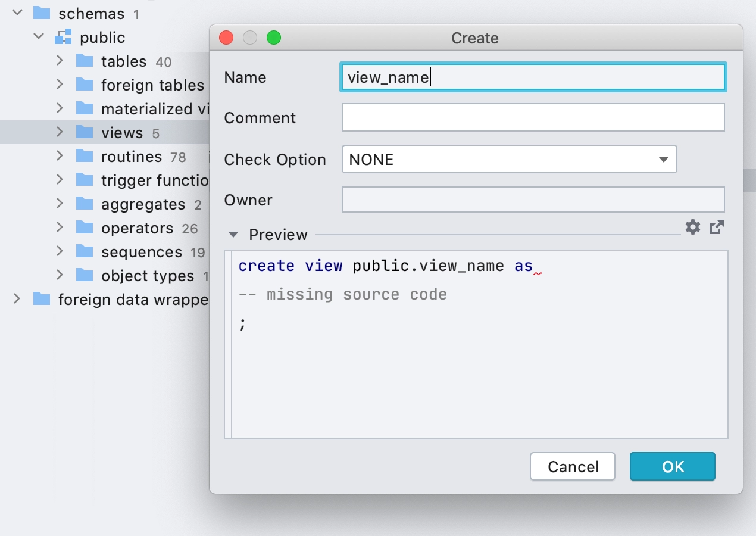The width and height of the screenshot is (756, 536).
Task: Select 'public' schema label
Action: tap(102, 38)
